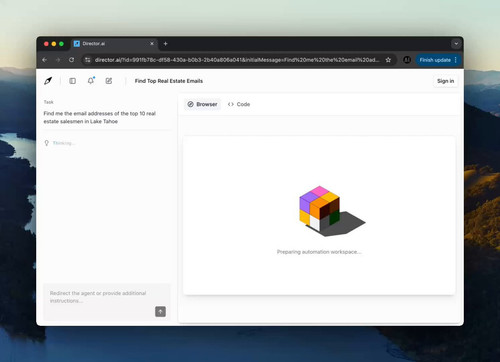The width and height of the screenshot is (500, 362).
Task: Click the Director feather logo icon
Action: [x=48, y=81]
